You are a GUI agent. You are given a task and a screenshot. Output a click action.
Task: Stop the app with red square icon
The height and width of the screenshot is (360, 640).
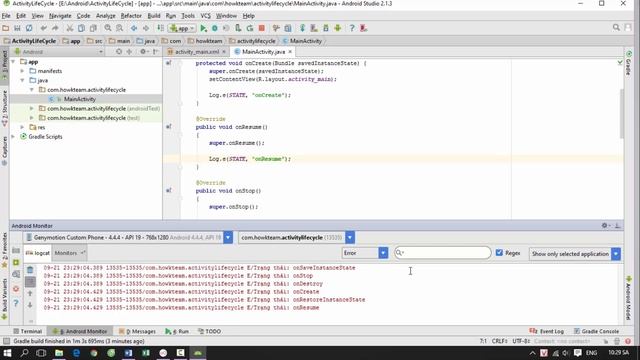(262, 28)
